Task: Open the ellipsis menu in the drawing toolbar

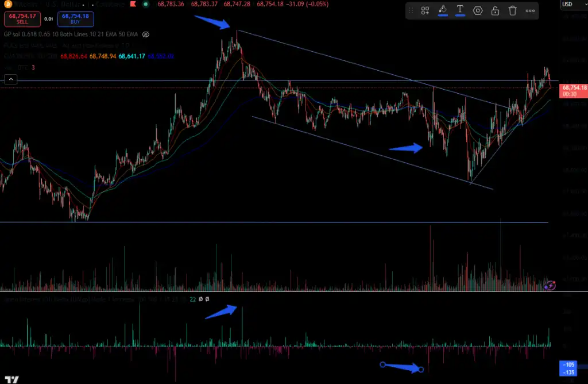Action: [x=529, y=10]
